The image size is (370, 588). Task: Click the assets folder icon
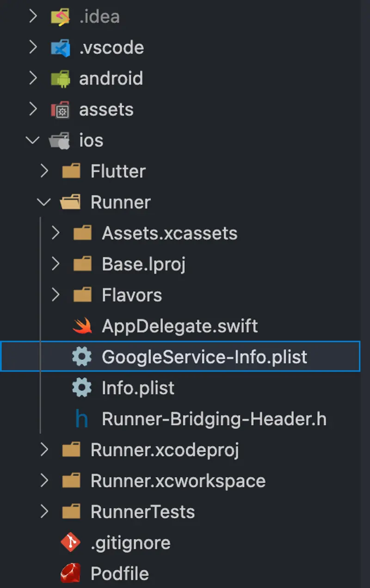(x=60, y=109)
